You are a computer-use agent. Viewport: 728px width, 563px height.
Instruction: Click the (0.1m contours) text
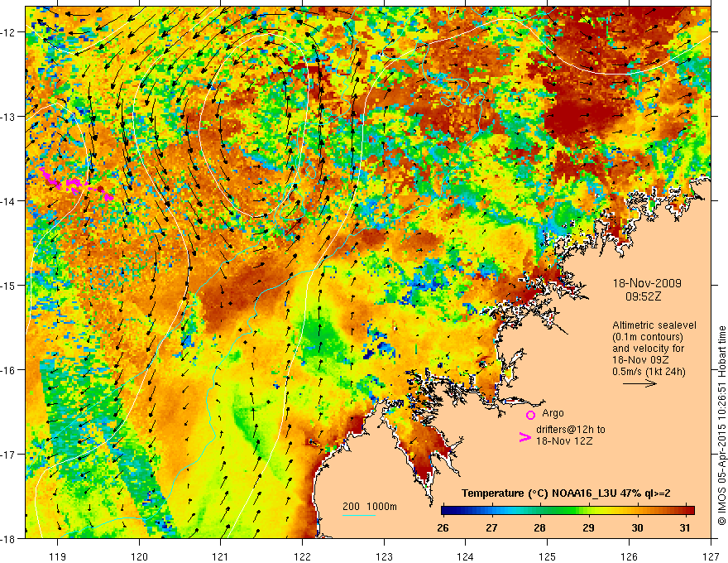(x=648, y=337)
